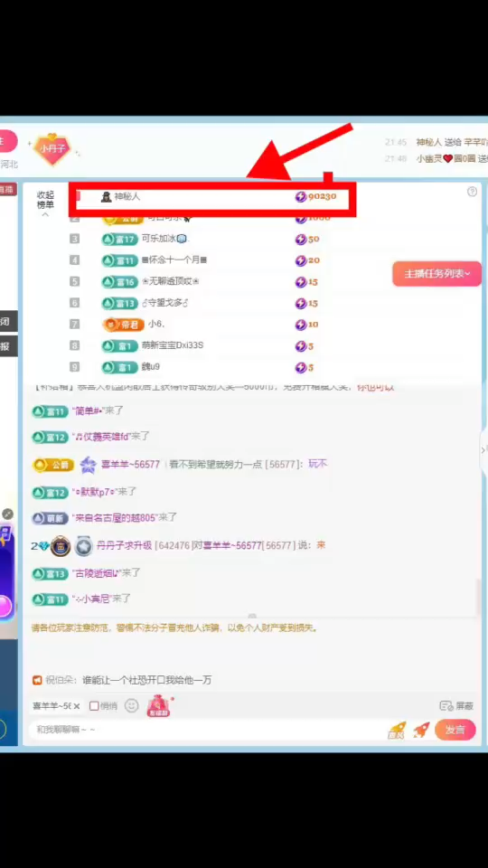Expand the side panel arrow at right edge
The height and width of the screenshot is (868, 488).
(483, 449)
